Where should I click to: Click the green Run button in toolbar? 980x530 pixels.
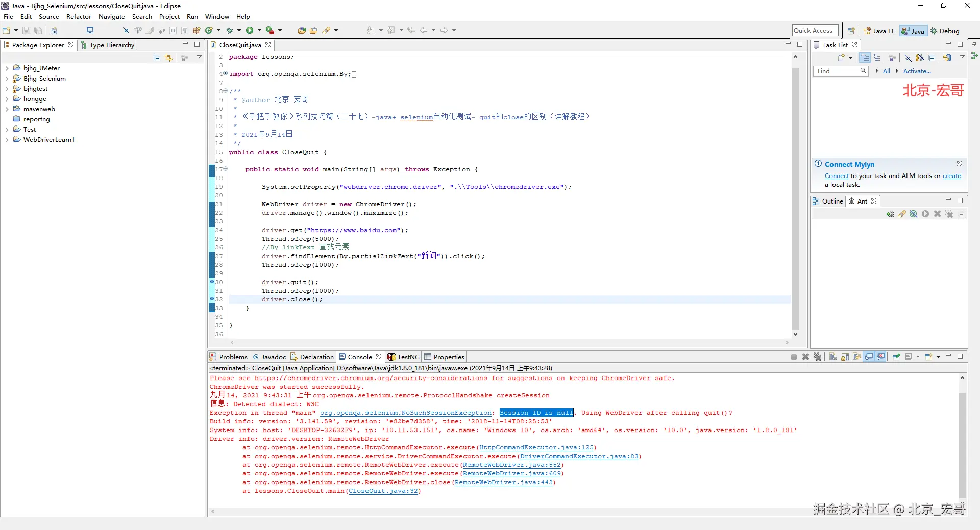(250, 30)
